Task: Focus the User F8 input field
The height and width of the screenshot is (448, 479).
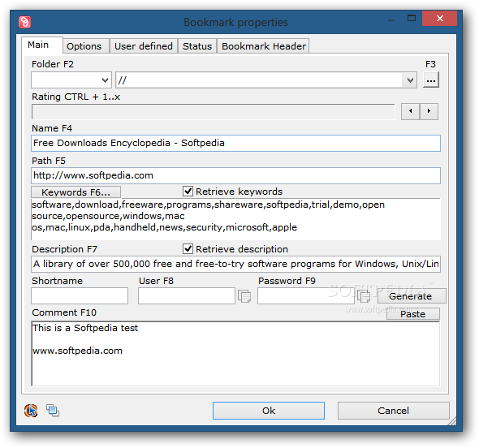Action: (x=187, y=295)
